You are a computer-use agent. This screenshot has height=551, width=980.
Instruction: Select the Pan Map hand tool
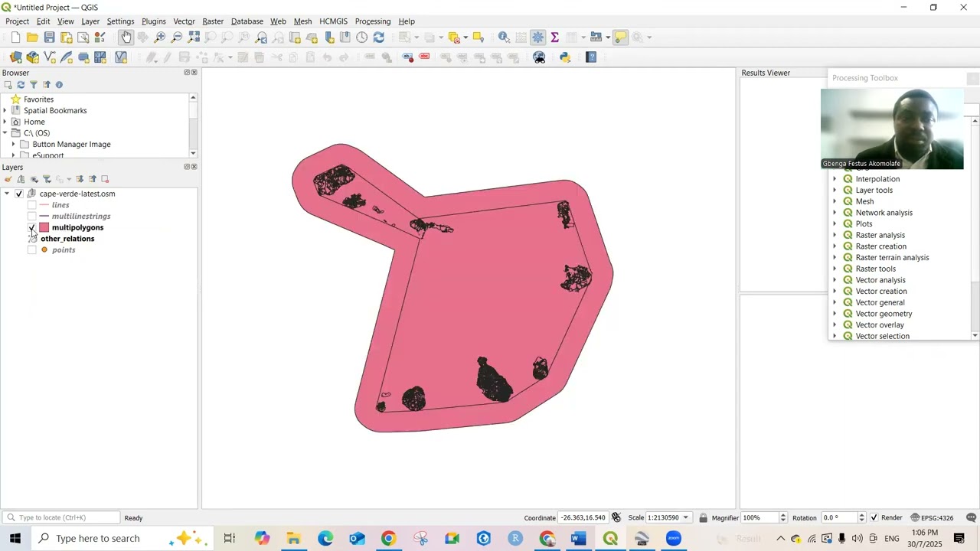click(x=126, y=37)
